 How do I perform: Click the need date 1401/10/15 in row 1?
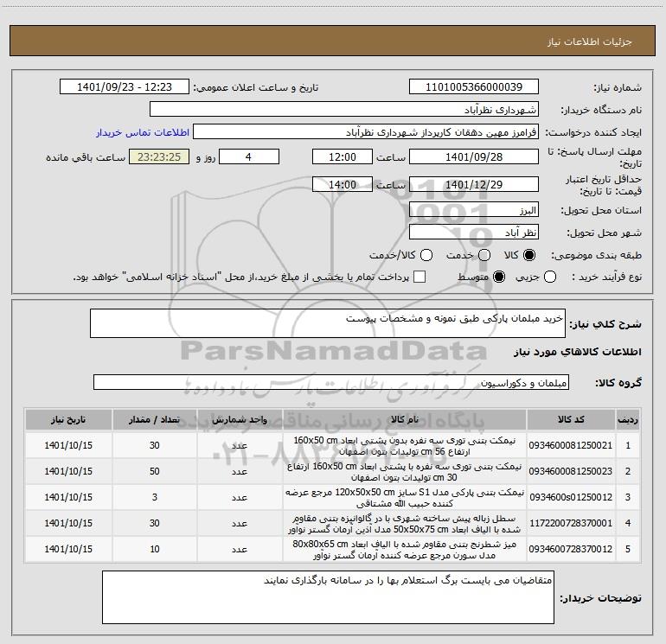pos(68,445)
